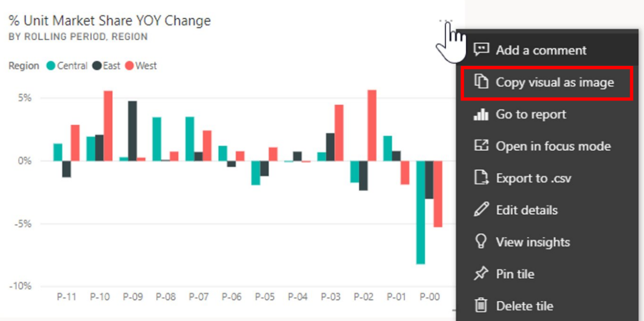Select the Export to .csv page icon
Viewport: 644px width, 321px height.
[481, 178]
